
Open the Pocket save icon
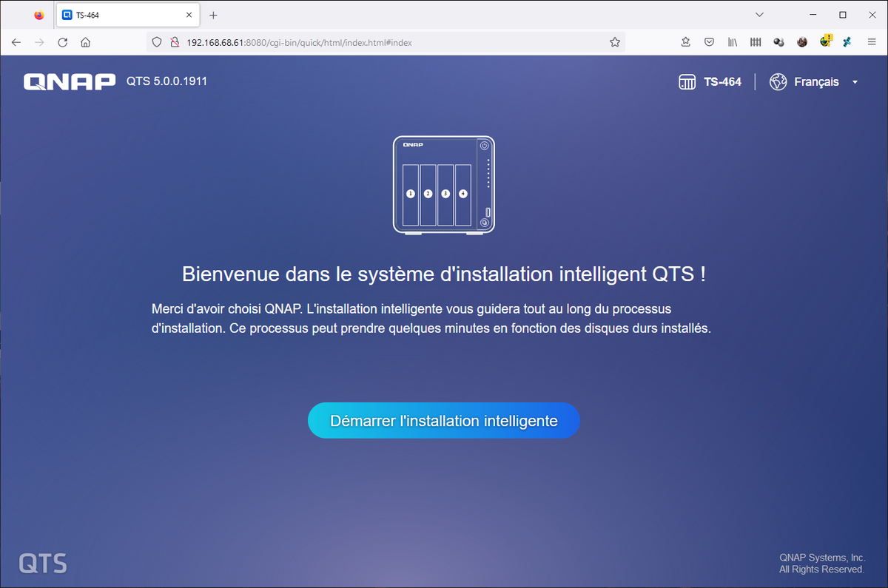pos(709,42)
